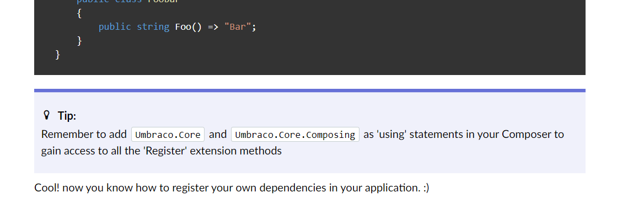Screen dimensions: 644x219
Task: Click the blue bar atop the tip box
Action: [x=310, y=90]
